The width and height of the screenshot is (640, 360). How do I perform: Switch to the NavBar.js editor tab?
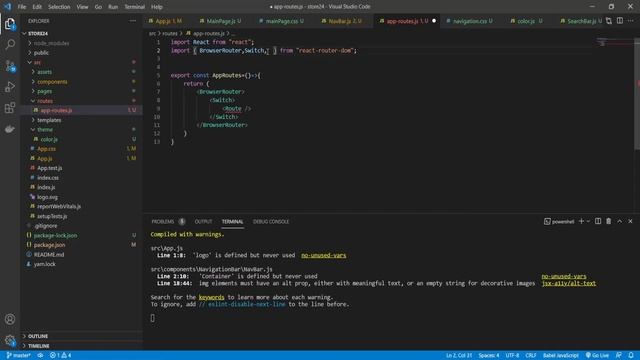point(342,21)
